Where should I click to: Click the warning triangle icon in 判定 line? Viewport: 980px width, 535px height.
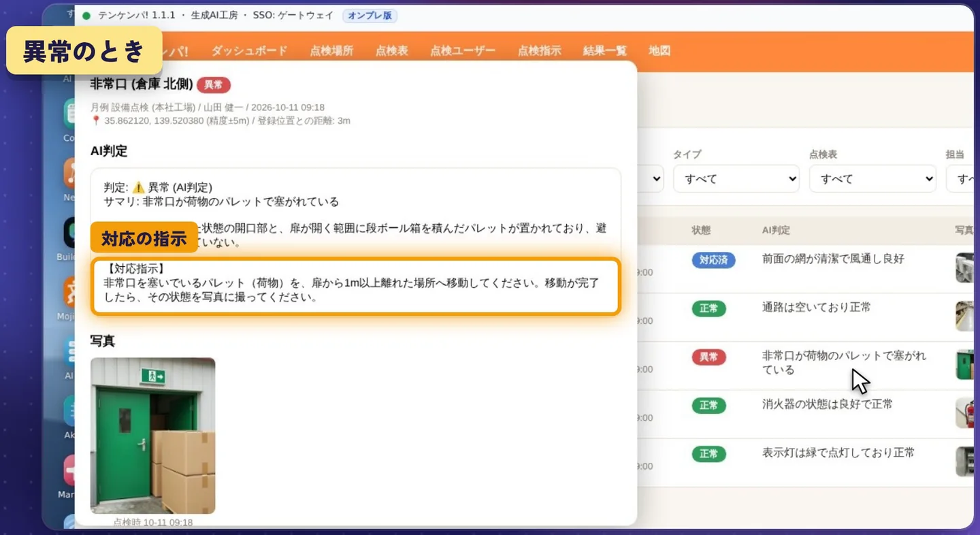pos(138,187)
